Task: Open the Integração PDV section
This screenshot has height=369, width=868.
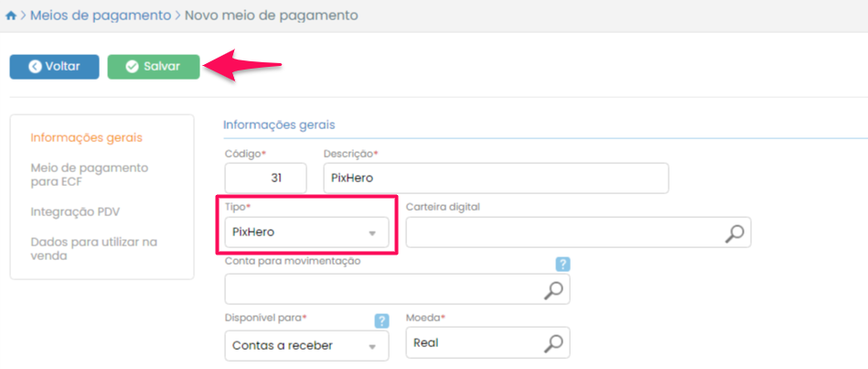Action: click(75, 212)
